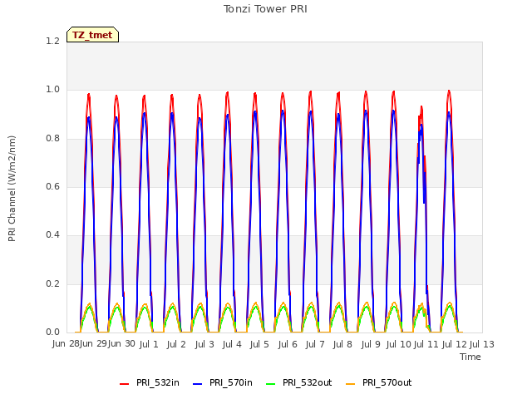Click the Jul 7 x-axis tick label
This screenshot has width=532, height=399.
coord(315,344)
